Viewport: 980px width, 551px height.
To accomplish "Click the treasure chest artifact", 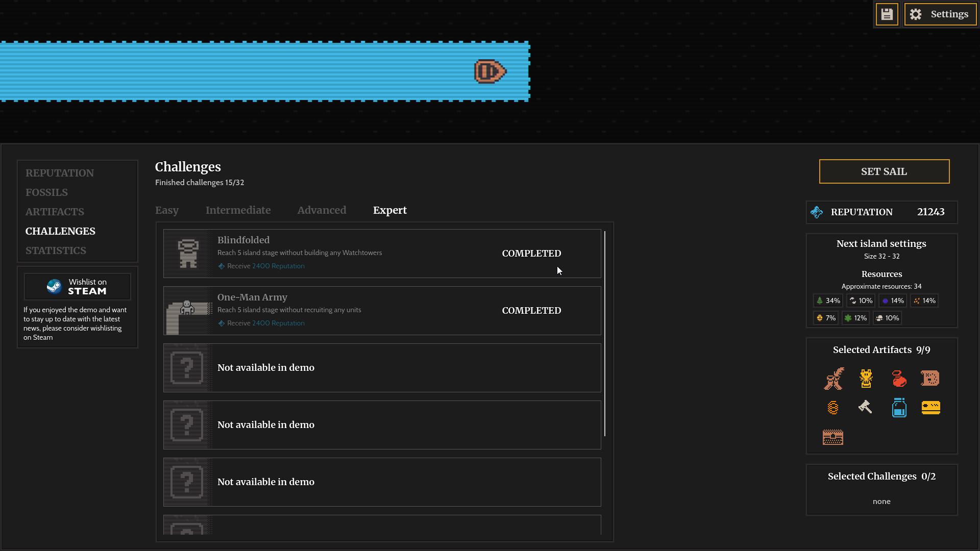I will [x=832, y=437].
